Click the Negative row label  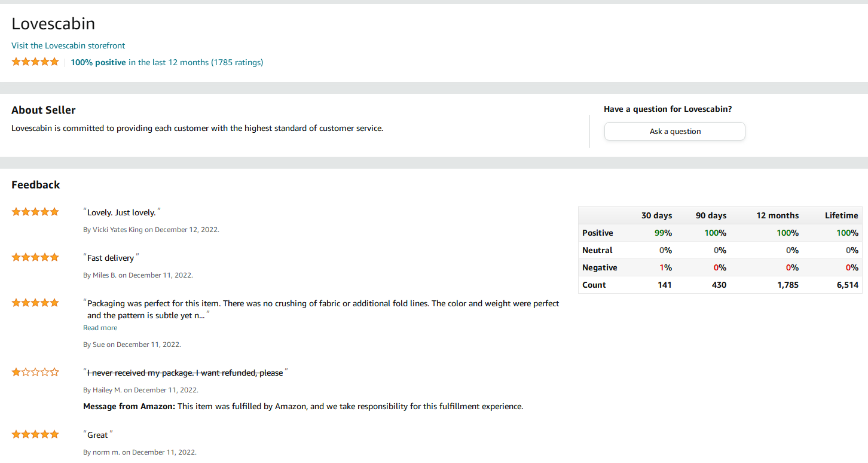coord(600,267)
